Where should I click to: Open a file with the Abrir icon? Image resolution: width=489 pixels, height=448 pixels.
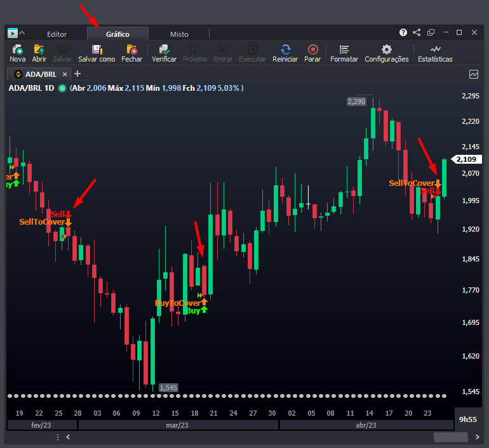39,49
